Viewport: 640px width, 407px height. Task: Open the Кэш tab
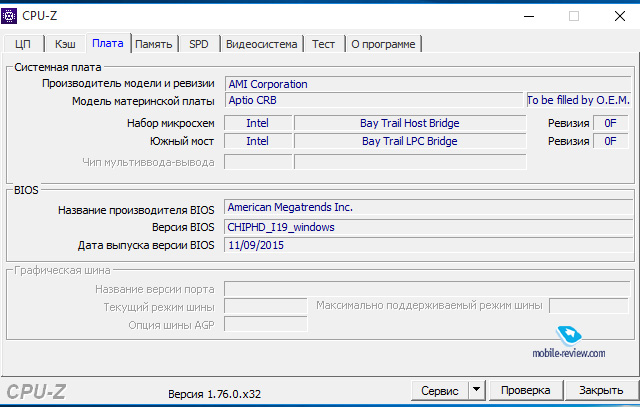point(65,44)
